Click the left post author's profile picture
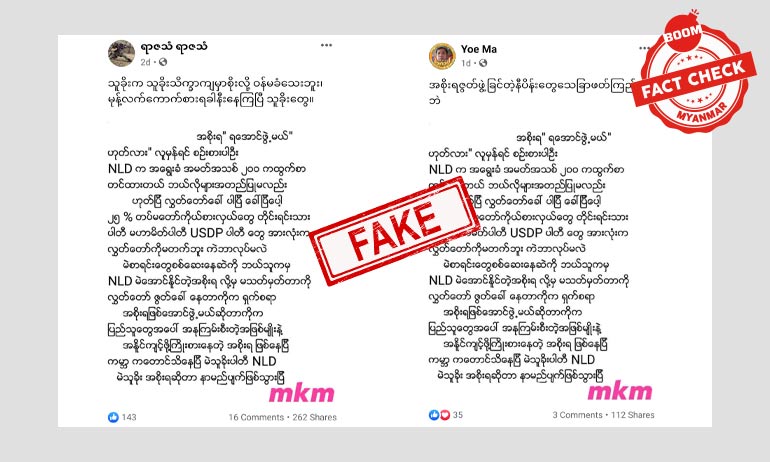The height and width of the screenshot is (462, 770). tap(121, 53)
